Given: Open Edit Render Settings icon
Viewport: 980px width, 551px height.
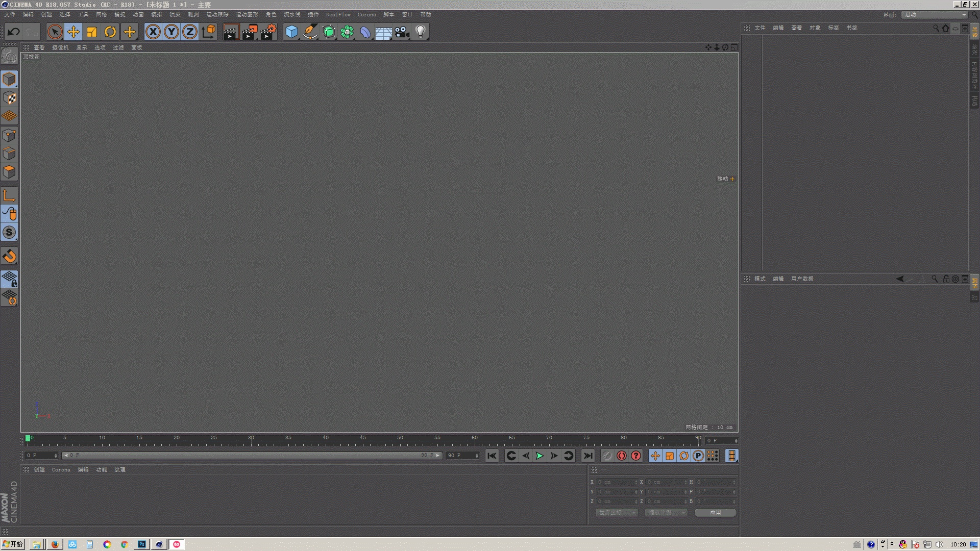Looking at the screenshot, I should point(268,32).
